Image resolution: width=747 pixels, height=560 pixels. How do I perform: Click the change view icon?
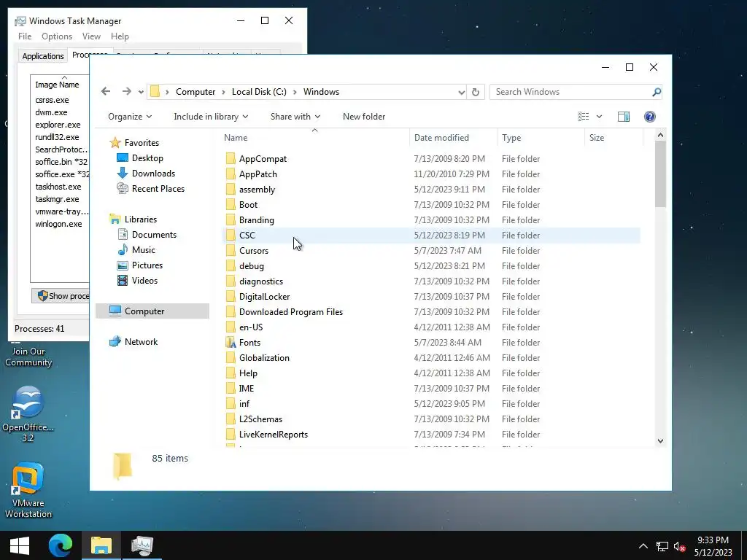(x=583, y=117)
